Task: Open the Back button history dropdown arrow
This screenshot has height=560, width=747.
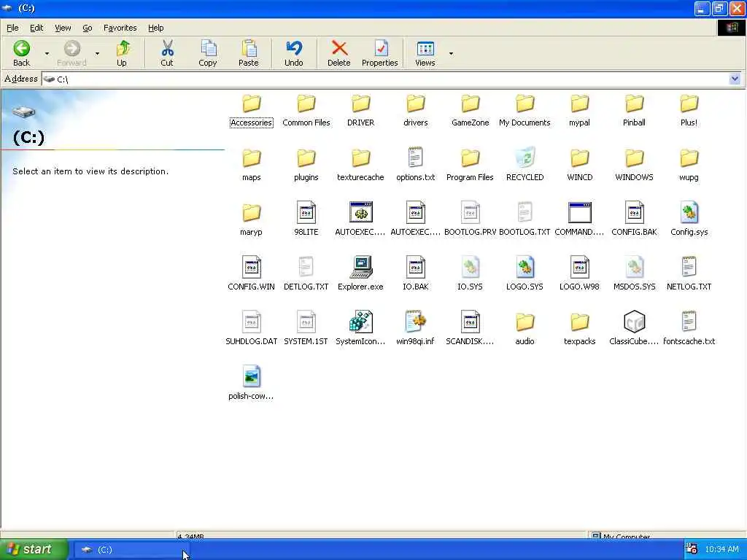Action: coord(47,53)
